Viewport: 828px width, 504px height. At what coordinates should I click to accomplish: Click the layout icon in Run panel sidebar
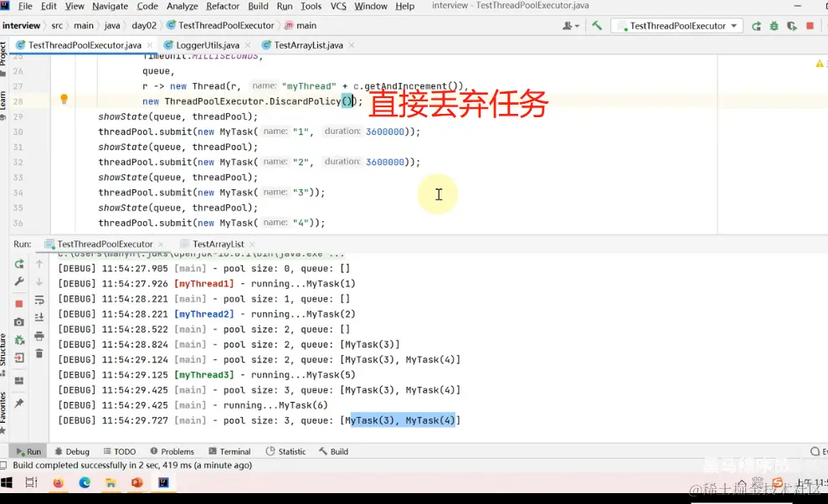(x=19, y=380)
